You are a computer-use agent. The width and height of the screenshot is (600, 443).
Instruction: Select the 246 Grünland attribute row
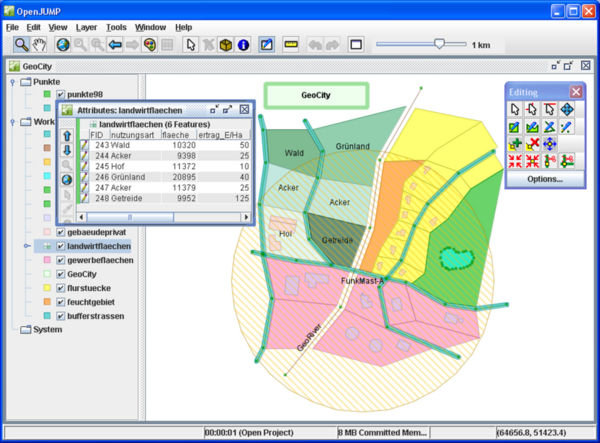(x=165, y=177)
